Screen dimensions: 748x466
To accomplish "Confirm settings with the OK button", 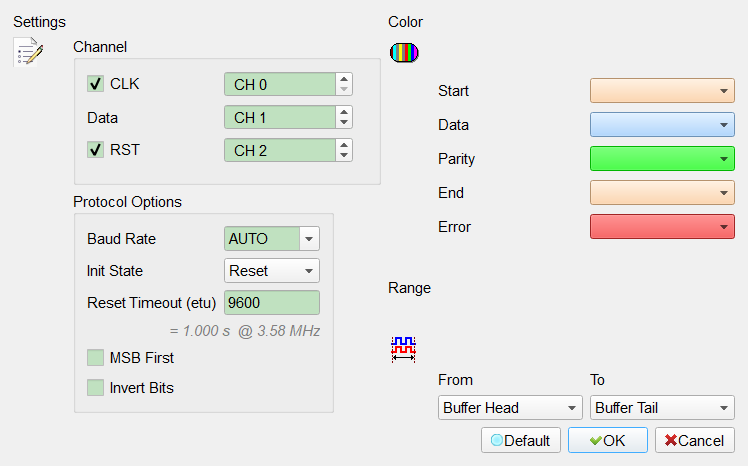I will [x=608, y=440].
